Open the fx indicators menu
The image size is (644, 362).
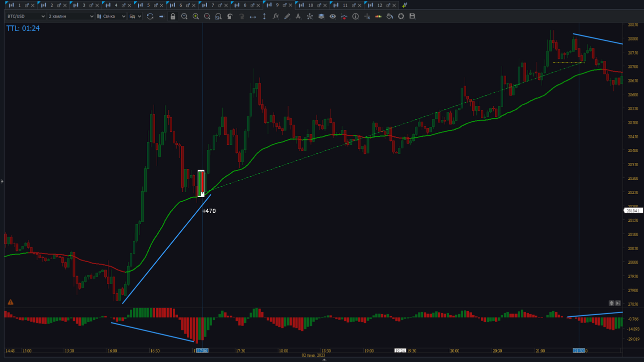tap(276, 16)
